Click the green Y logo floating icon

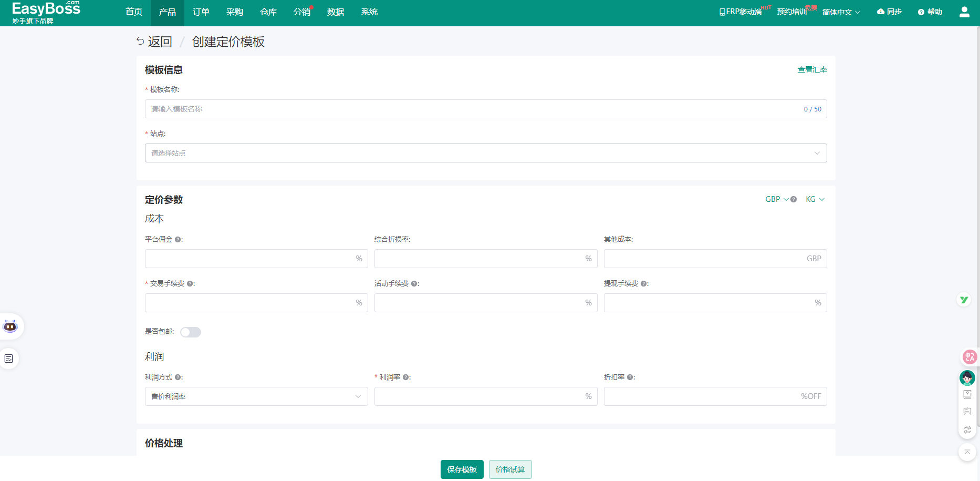click(x=964, y=300)
